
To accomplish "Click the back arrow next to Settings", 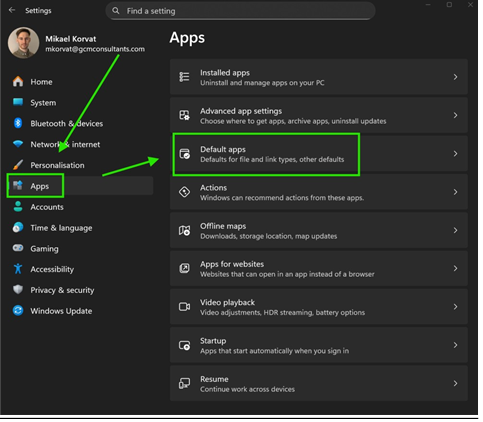I will tap(12, 10).
